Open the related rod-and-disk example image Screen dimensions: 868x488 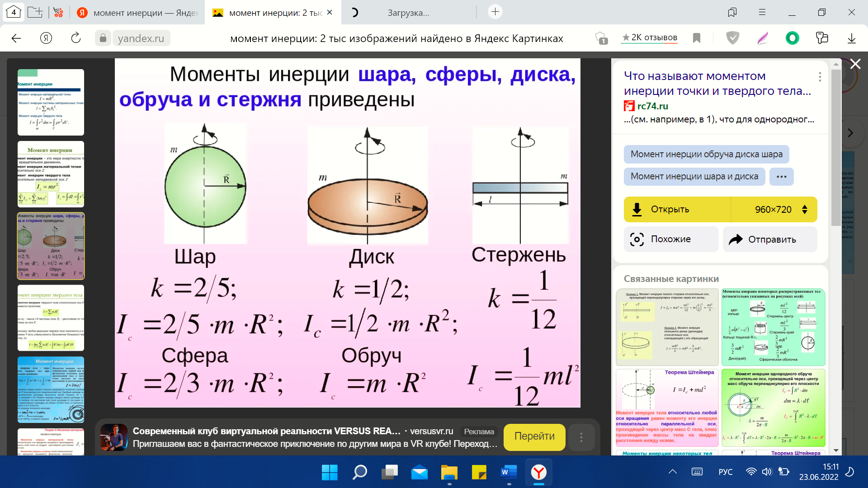[667, 327]
